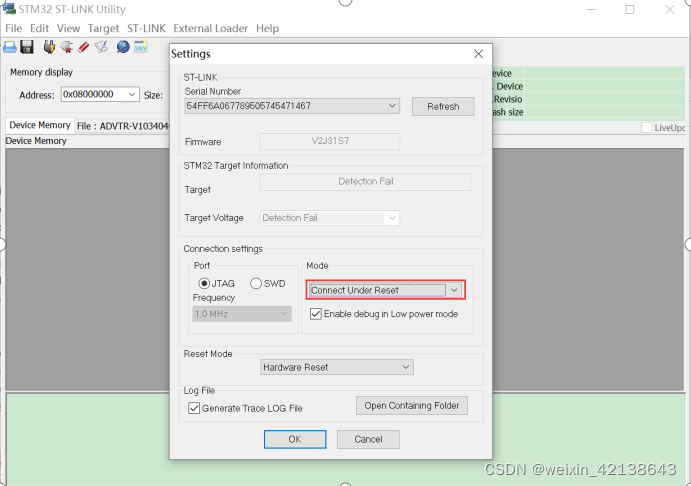The width and height of the screenshot is (691, 486).
Task: Select the SWD port radio button
Action: coord(256,283)
